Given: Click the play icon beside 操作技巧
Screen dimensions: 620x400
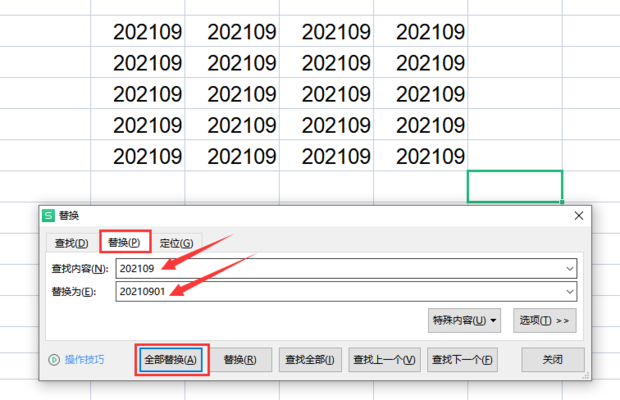Looking at the screenshot, I should click(x=55, y=359).
